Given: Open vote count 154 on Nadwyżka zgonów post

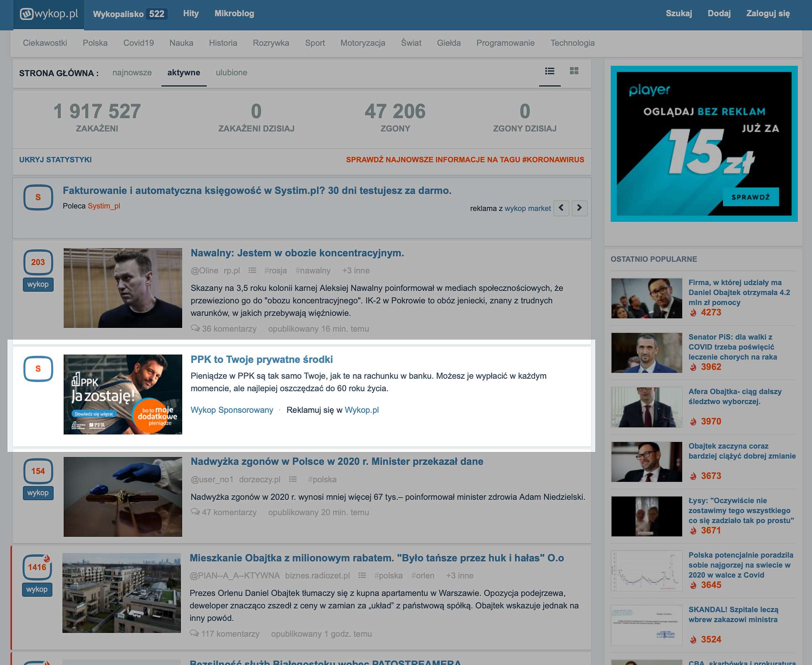Looking at the screenshot, I should pyautogui.click(x=38, y=471).
